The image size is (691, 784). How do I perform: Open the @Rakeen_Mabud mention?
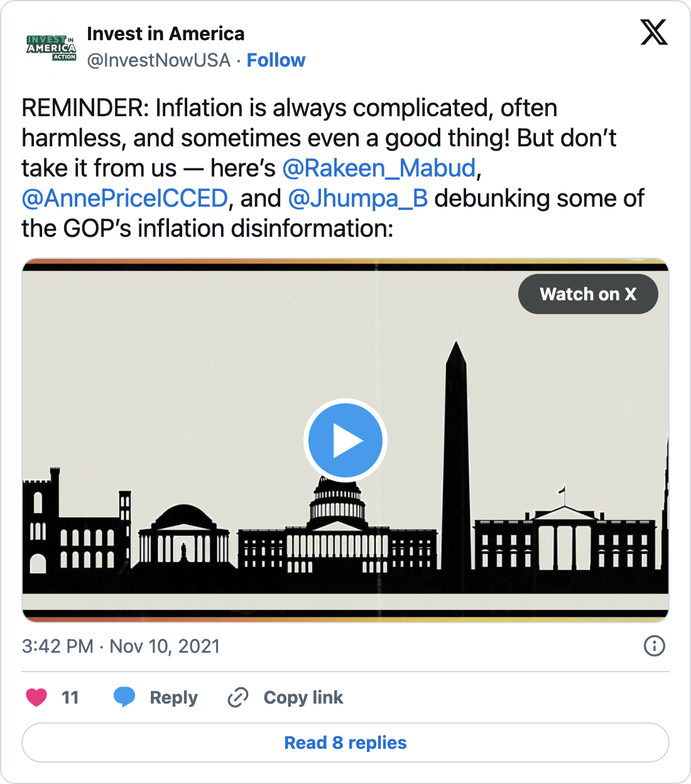379,168
